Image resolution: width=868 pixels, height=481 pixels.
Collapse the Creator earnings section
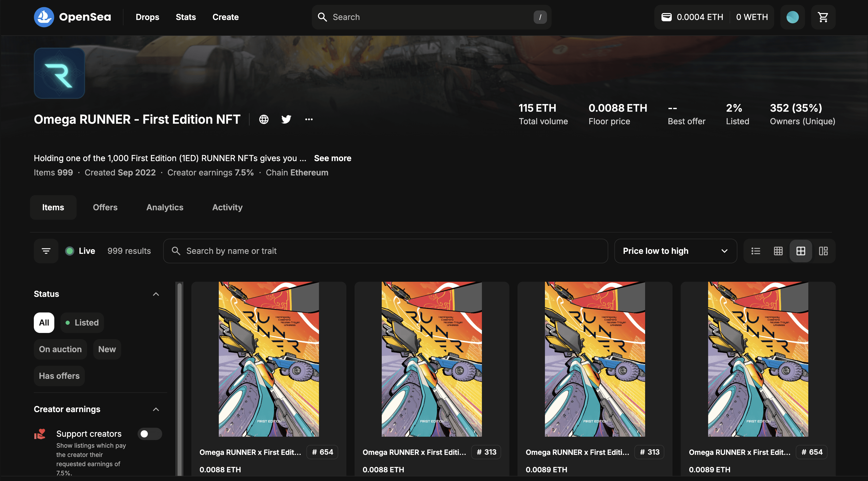(156, 409)
